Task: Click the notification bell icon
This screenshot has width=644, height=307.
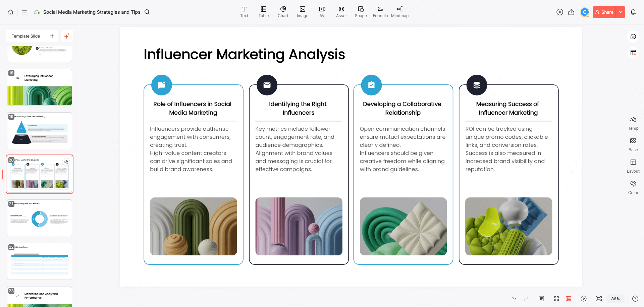Action: tap(633, 12)
